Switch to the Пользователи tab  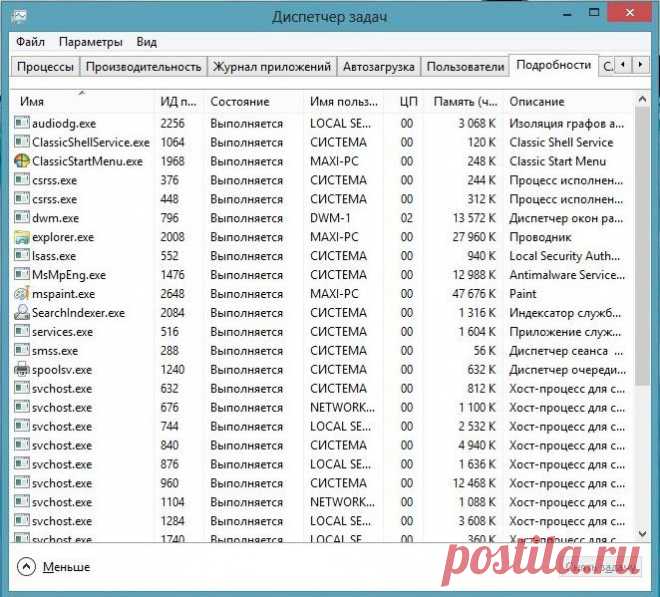465,67
